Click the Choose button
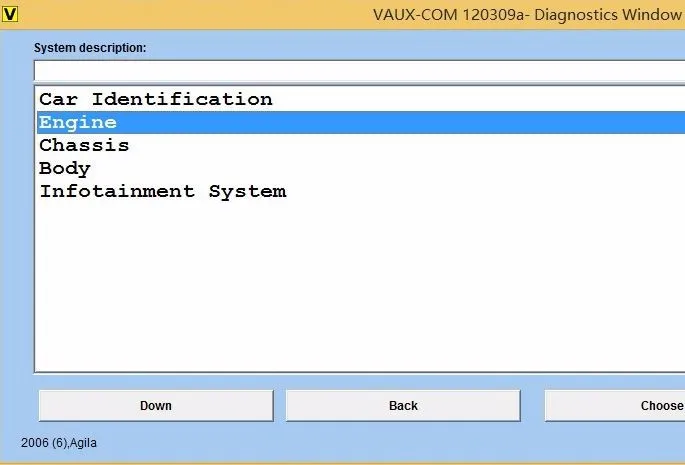This screenshot has width=685, height=465. click(615, 406)
